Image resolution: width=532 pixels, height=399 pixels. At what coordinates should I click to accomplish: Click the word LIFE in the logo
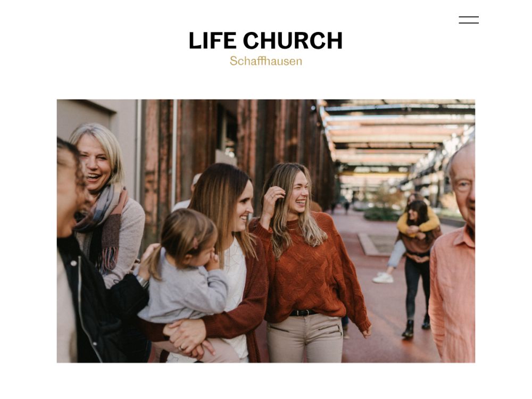tap(212, 41)
